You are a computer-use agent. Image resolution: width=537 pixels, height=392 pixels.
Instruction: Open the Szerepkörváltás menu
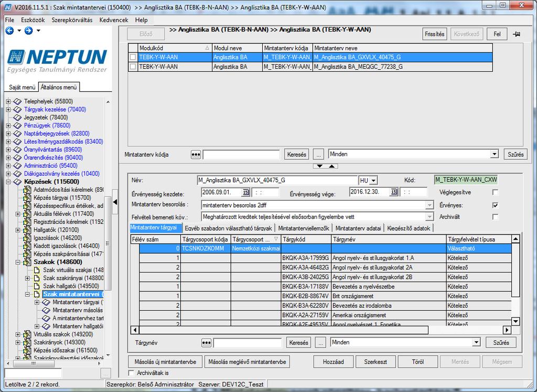(72, 20)
